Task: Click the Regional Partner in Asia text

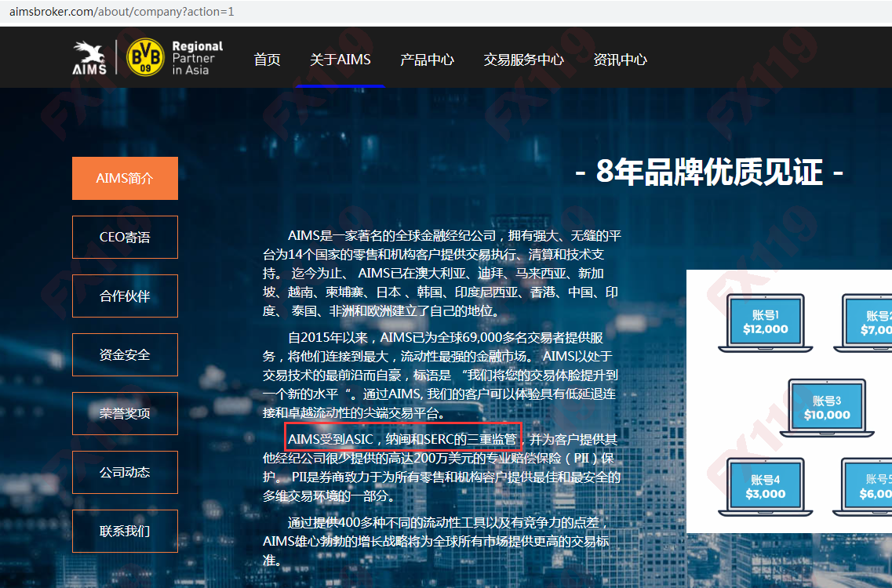Action: click(198, 58)
